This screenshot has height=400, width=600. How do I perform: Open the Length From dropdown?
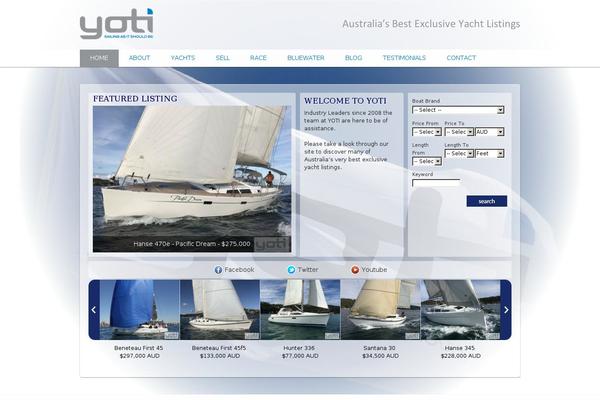[427, 162]
